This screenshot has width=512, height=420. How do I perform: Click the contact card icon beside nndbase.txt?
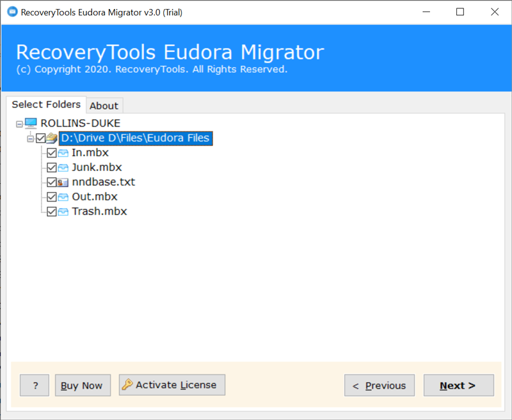pos(63,182)
